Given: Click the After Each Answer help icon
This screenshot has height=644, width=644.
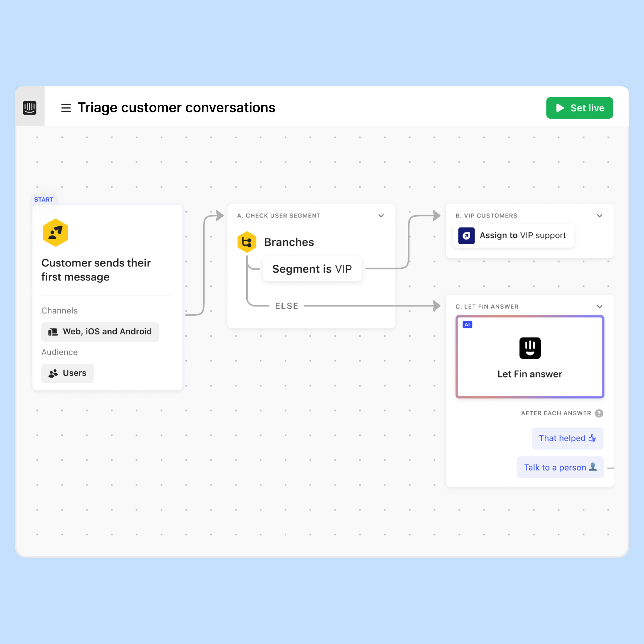Looking at the screenshot, I should 599,413.
